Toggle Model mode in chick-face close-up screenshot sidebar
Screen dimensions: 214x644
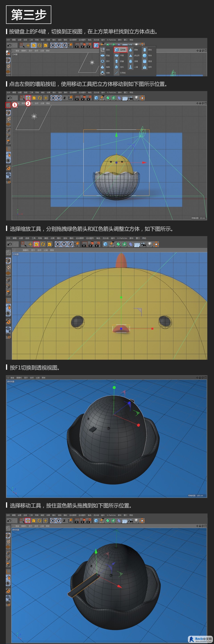pos(8,260)
